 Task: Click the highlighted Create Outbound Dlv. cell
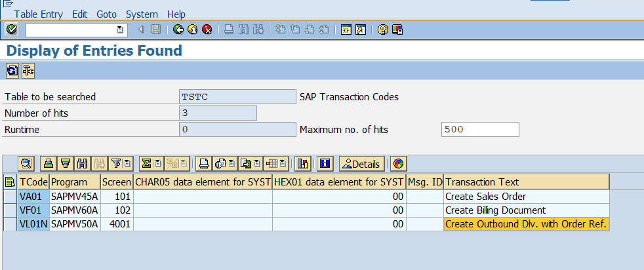click(x=527, y=224)
